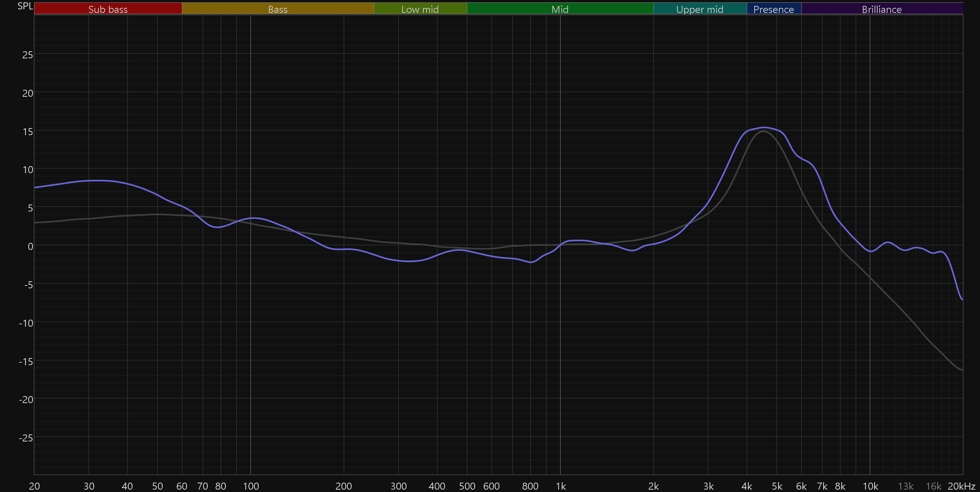Click the 20kHz axis label
Screen dimensions: 980x492
961,486
